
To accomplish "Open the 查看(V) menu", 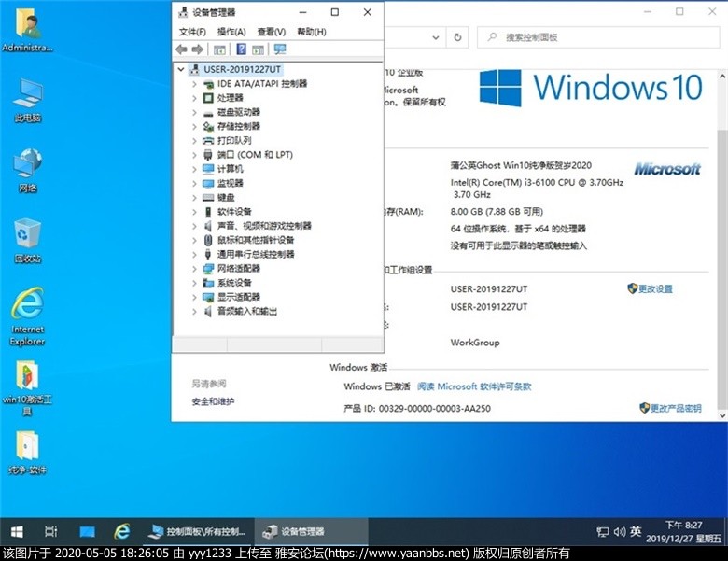I will click(272, 32).
